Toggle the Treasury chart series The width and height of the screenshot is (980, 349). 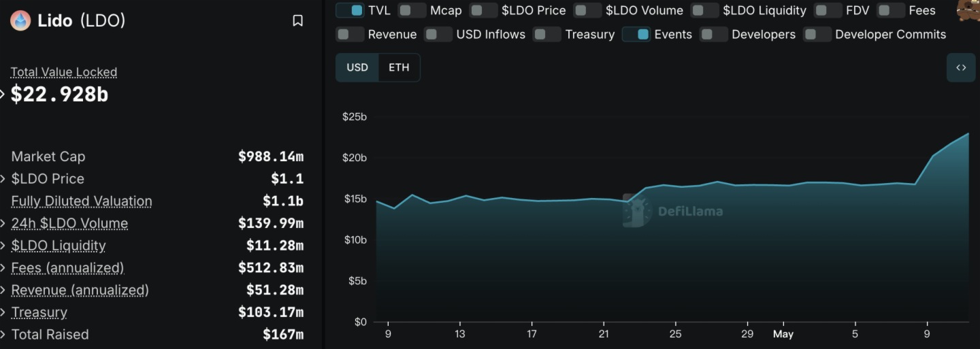point(547,34)
